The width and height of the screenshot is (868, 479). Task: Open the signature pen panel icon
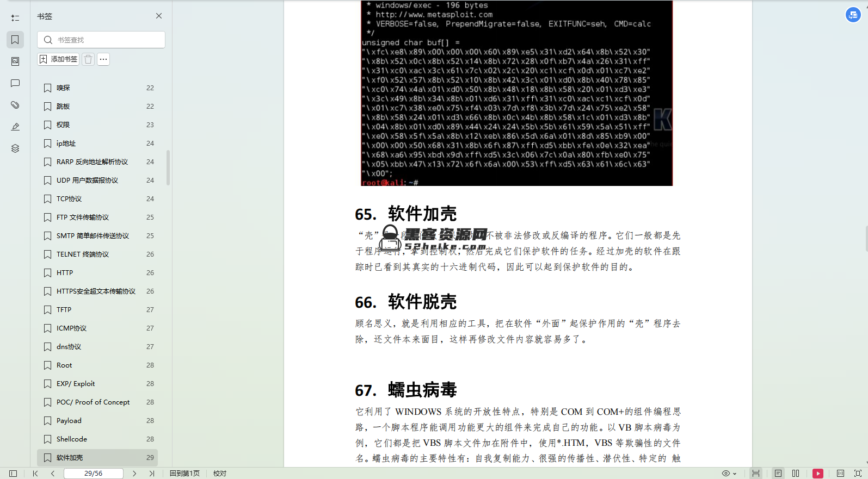[15, 127]
